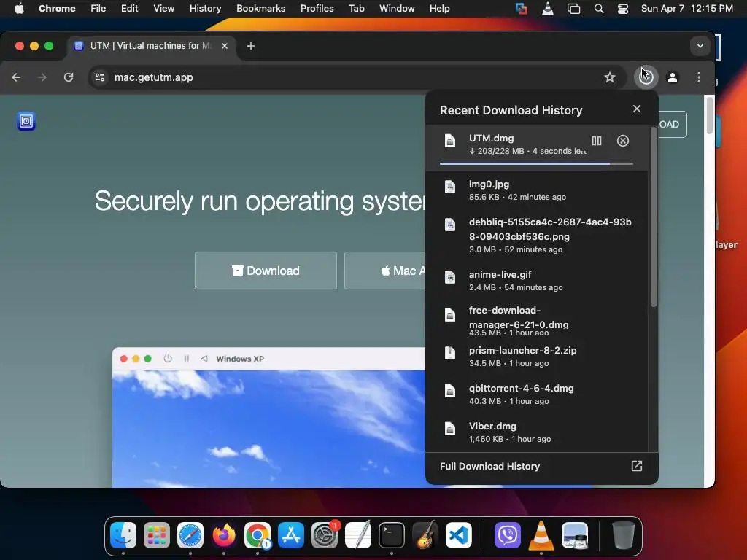Viewport: 747px width, 560px height.
Task: Open Viber.dmg download entry
Action: pyautogui.click(x=536, y=432)
